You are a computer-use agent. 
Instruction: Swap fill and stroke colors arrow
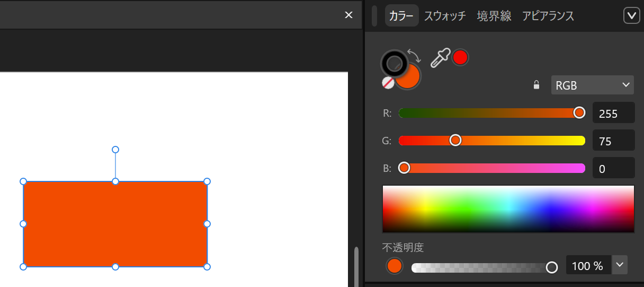tap(414, 56)
